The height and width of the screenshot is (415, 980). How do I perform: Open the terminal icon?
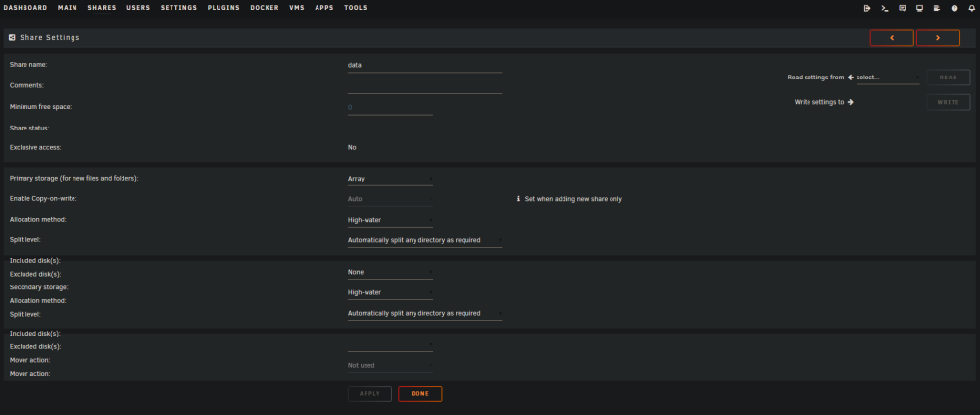884,8
